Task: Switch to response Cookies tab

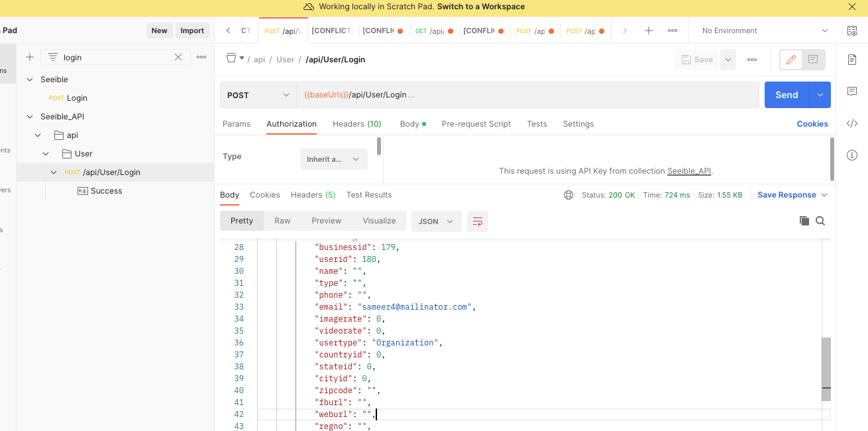Action: pos(265,195)
